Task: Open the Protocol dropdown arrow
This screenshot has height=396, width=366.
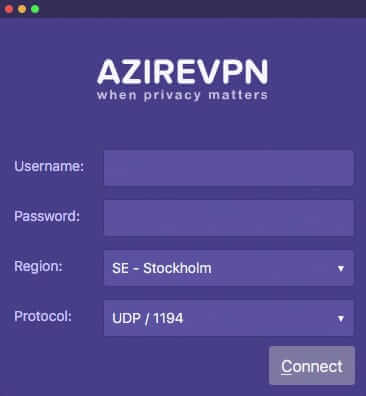Action: pos(341,318)
